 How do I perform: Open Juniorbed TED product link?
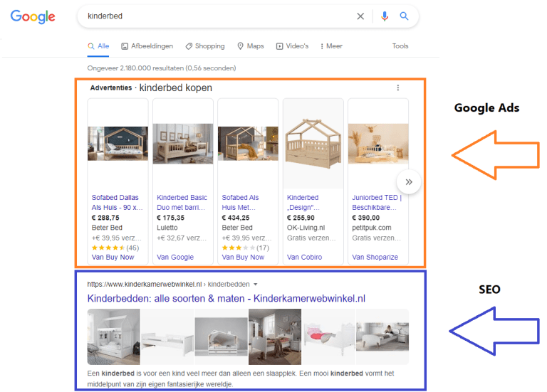tap(377, 202)
